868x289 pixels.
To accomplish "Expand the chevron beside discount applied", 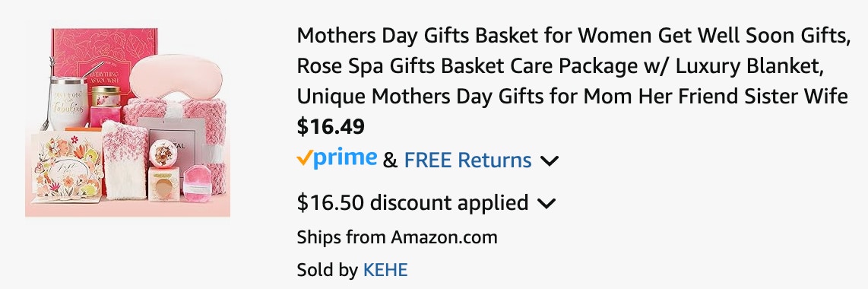I will tap(546, 203).
